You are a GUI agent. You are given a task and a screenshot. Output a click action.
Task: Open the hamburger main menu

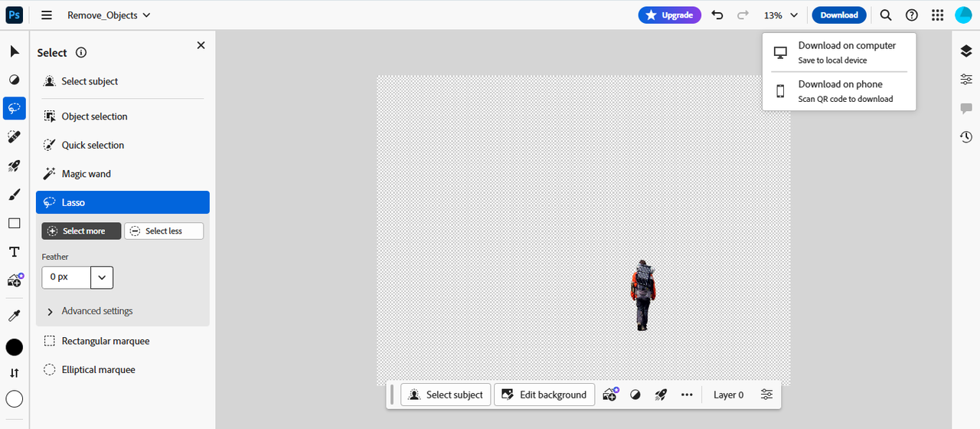tap(47, 15)
